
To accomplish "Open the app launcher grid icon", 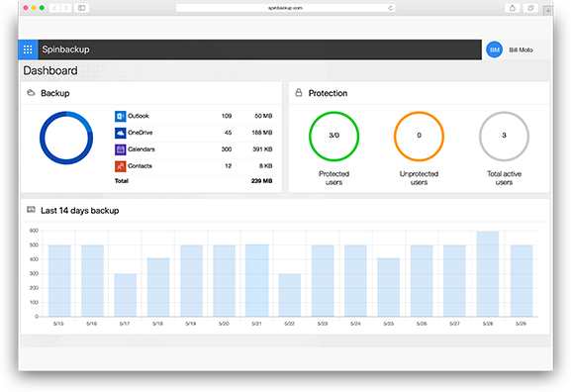I will pos(28,49).
